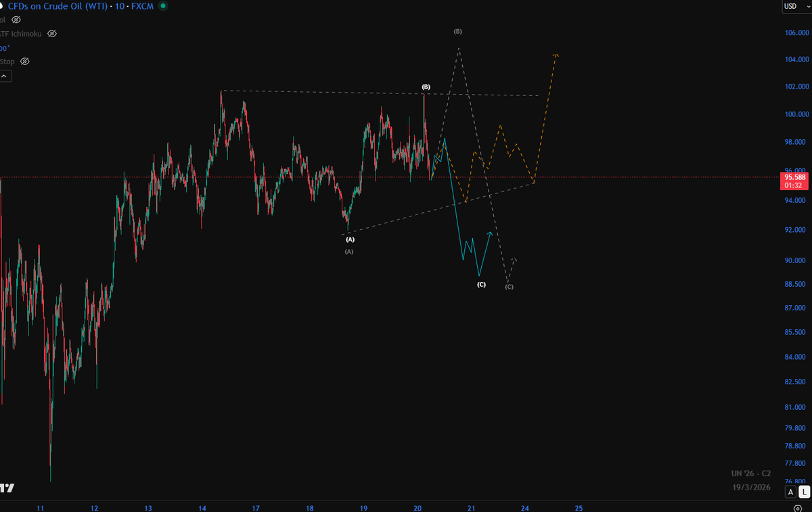Click the 100.000 price axis label

796,114
